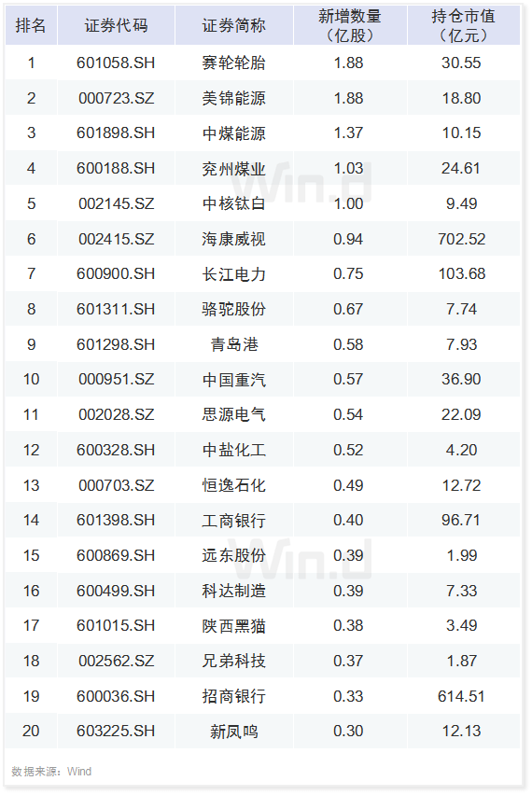Click holding value 103.68
Viewport: 532px width, 795px height.
coord(462,273)
